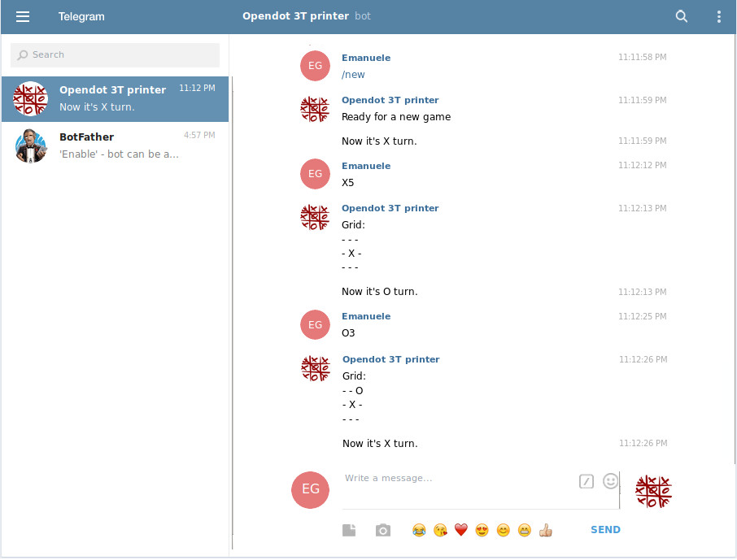Click the 11:12:25 PM timestamp

pyautogui.click(x=642, y=316)
